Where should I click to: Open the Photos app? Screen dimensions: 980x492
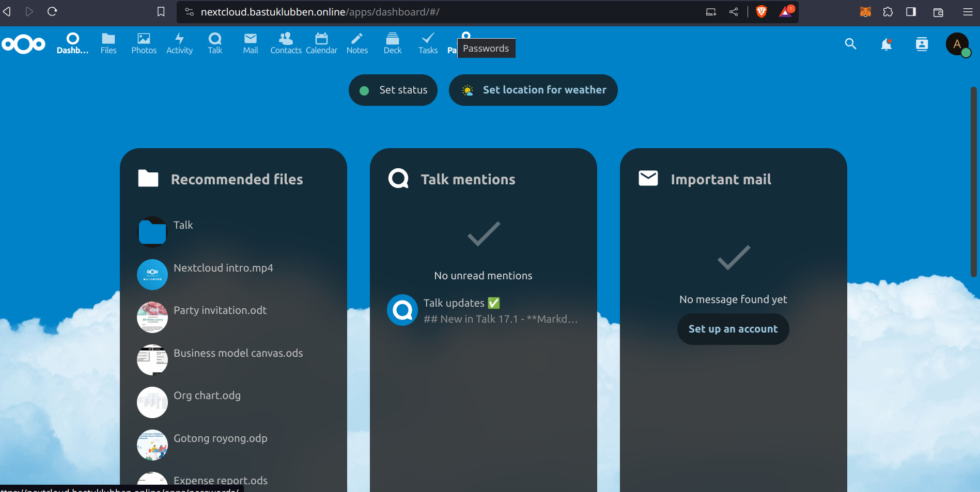144,43
